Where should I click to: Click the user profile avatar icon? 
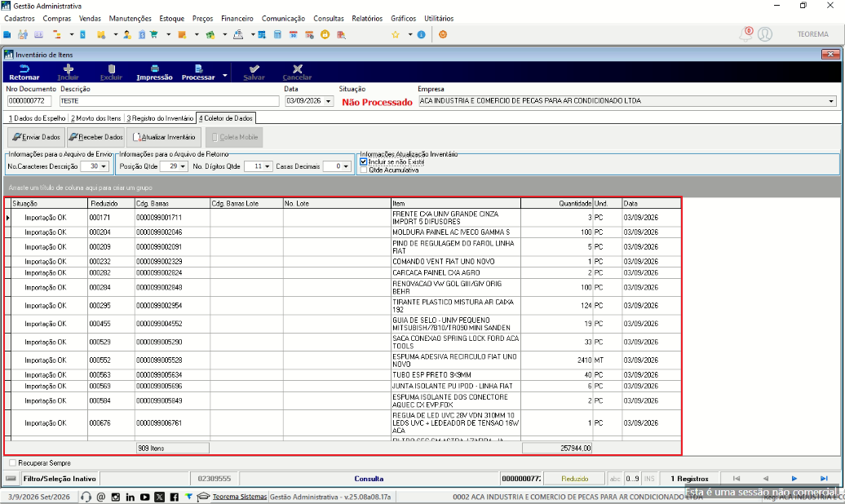click(x=765, y=34)
